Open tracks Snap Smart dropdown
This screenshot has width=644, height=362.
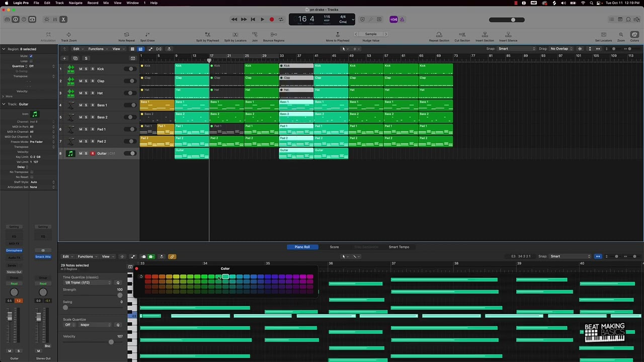pyautogui.click(x=517, y=49)
